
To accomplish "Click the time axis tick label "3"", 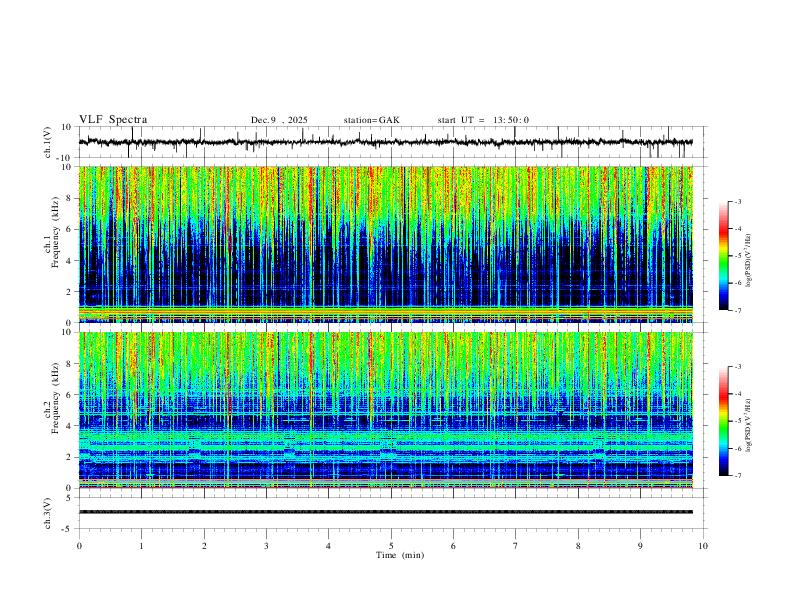I will tap(266, 546).
